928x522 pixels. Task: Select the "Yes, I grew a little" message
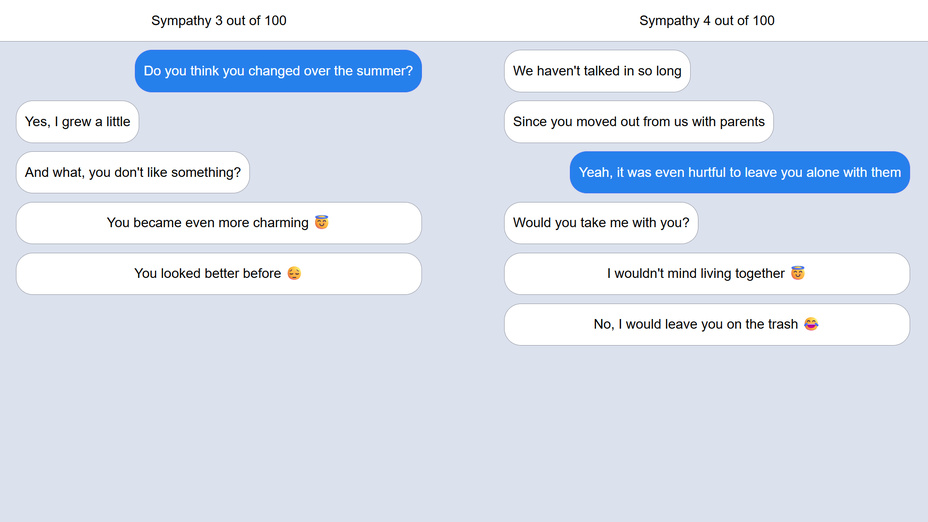pyautogui.click(x=77, y=122)
